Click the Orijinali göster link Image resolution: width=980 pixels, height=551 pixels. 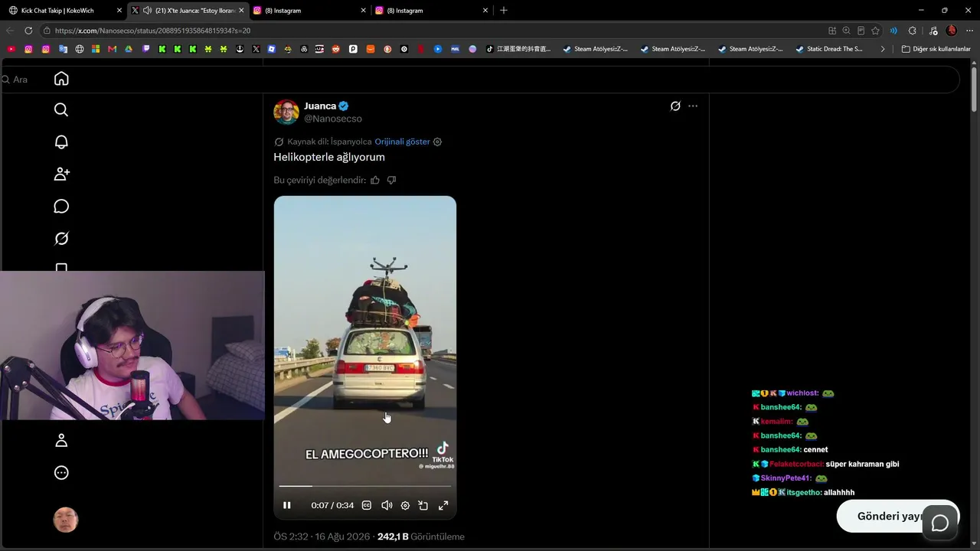pos(402,142)
